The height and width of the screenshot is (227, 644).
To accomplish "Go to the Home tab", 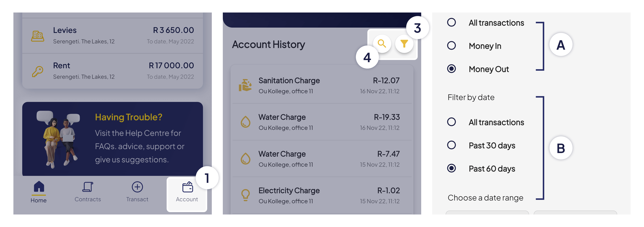I will [39, 191].
